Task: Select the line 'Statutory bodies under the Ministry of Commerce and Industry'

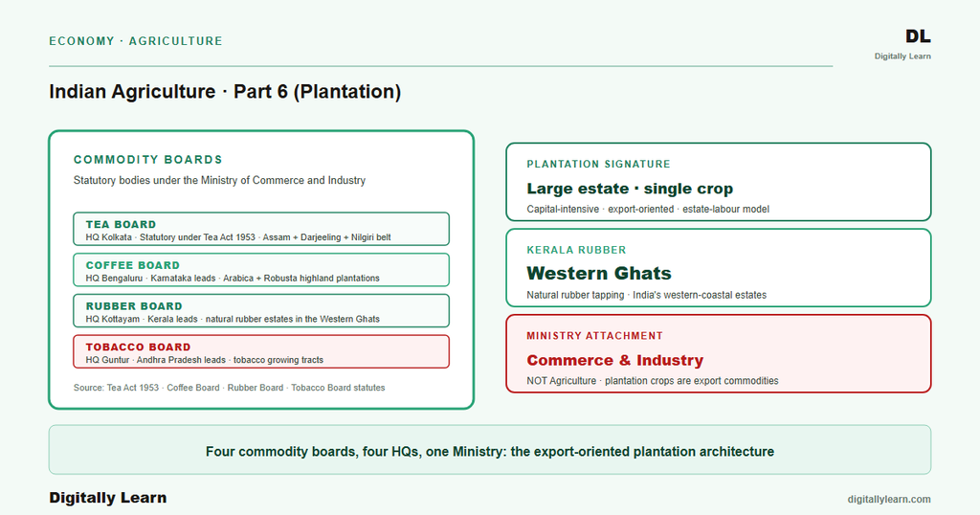Action: 219,180
